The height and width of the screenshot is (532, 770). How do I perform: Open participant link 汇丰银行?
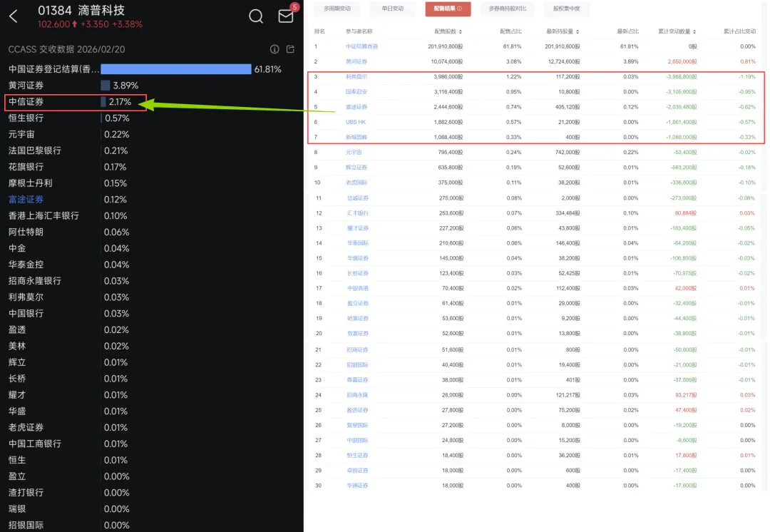pos(357,213)
